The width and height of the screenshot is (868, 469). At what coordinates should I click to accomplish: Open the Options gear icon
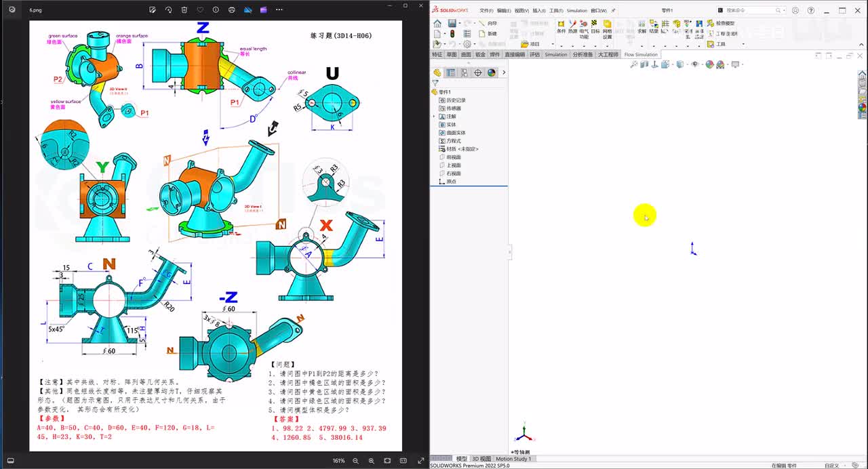point(467,44)
